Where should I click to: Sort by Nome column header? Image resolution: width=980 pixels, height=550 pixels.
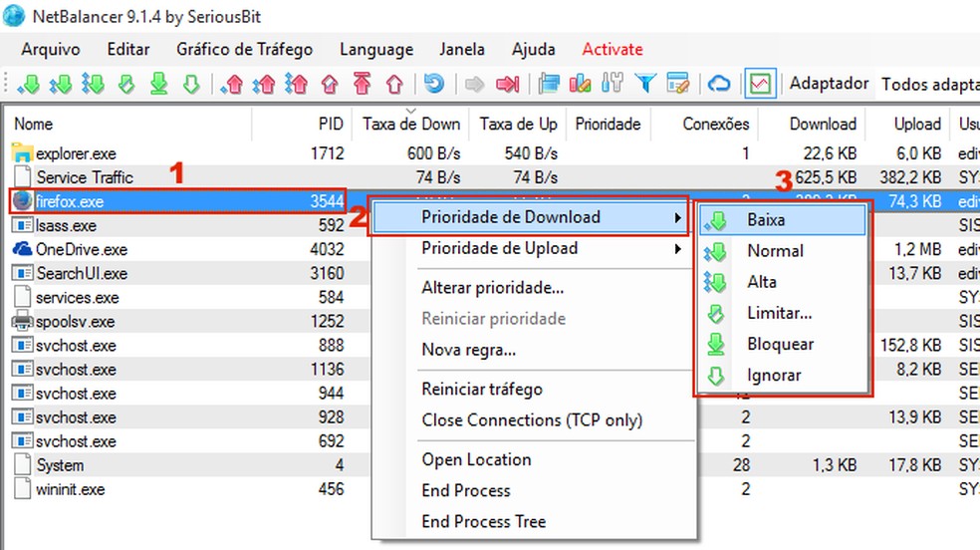pyautogui.click(x=128, y=124)
